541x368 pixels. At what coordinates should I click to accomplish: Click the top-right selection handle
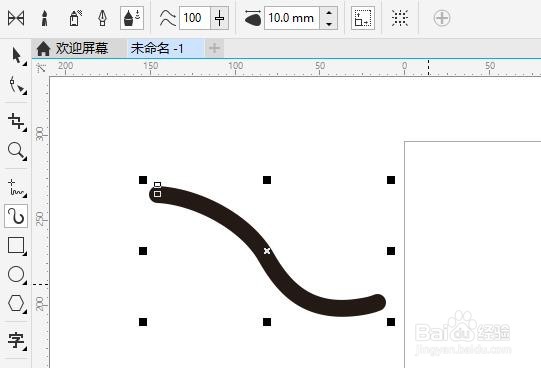pos(391,180)
